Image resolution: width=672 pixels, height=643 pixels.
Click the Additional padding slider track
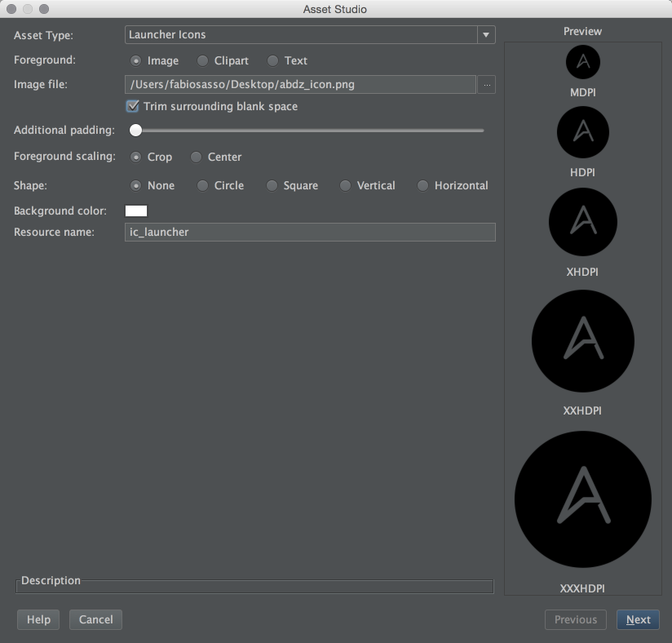[x=307, y=131]
